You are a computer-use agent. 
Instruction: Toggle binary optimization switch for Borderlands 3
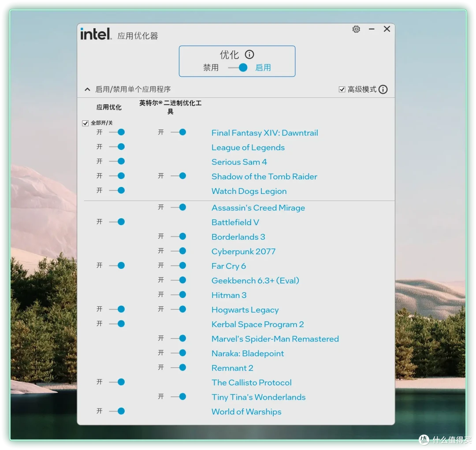pyautogui.click(x=178, y=237)
